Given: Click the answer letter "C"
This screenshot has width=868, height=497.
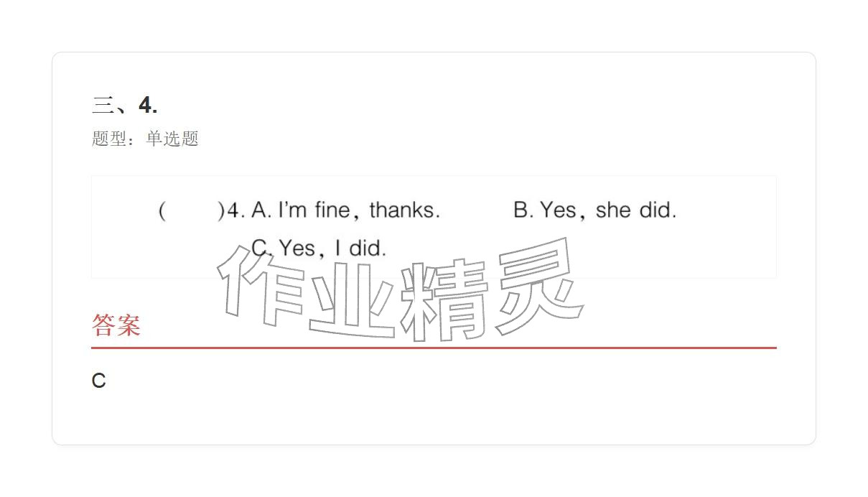Looking at the screenshot, I should click(99, 381).
